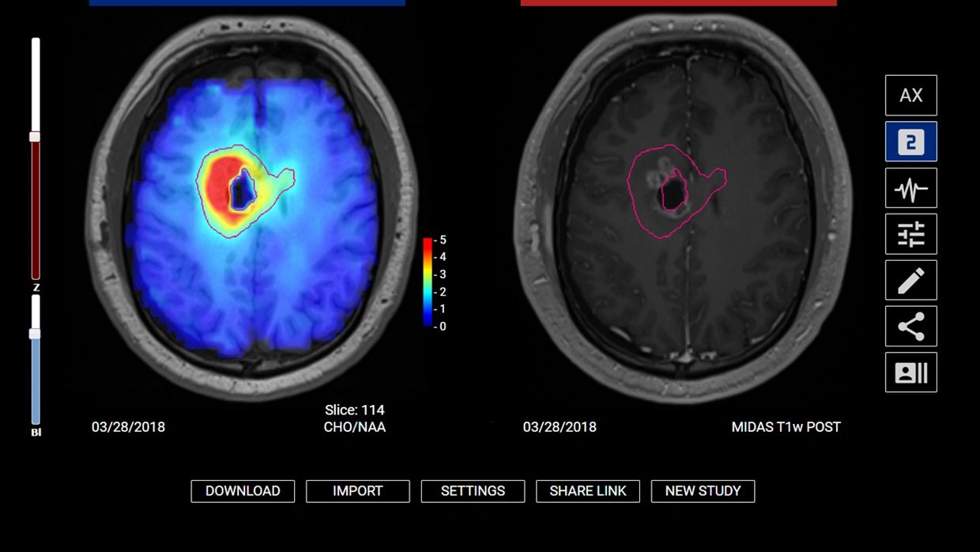Click the tumor cavity in T1w image
The width and height of the screenshot is (980, 552).
[673, 194]
